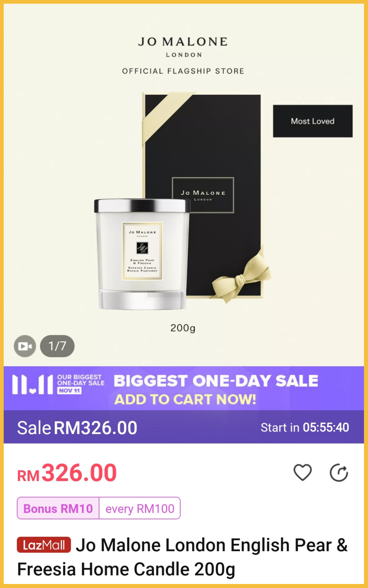Tap the candle product image

click(142, 254)
